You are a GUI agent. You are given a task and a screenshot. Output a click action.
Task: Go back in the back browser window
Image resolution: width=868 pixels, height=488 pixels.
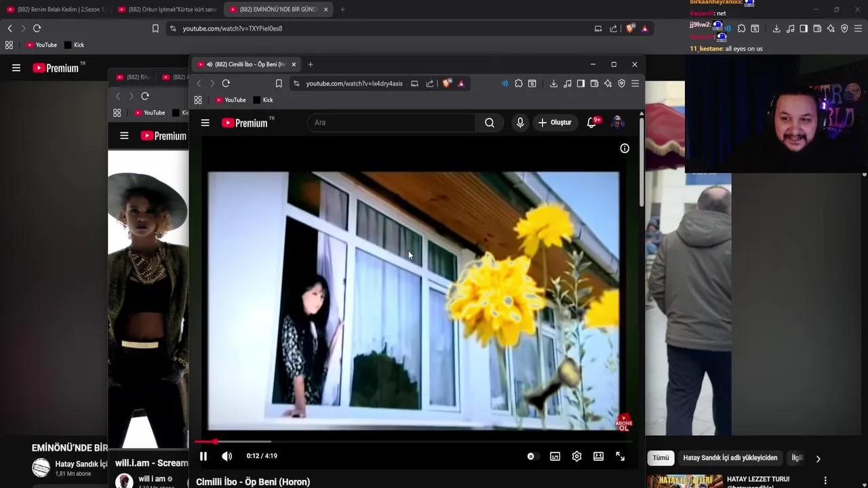point(9,28)
